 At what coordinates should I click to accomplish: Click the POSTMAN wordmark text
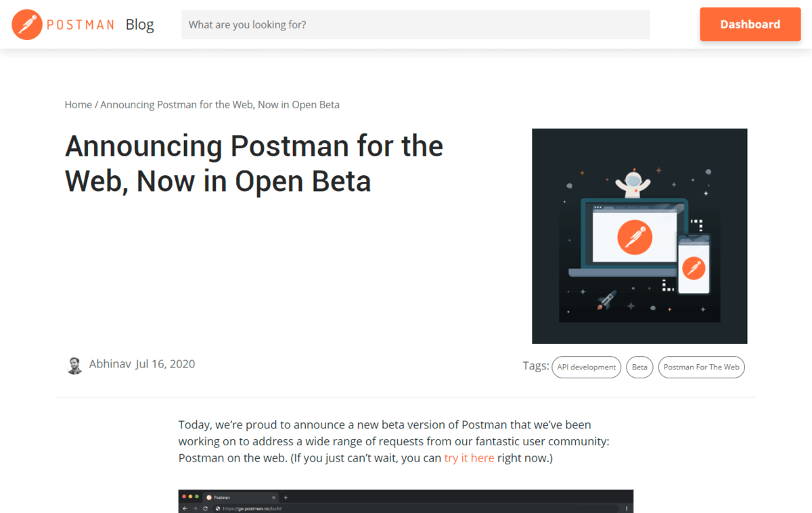click(x=81, y=25)
